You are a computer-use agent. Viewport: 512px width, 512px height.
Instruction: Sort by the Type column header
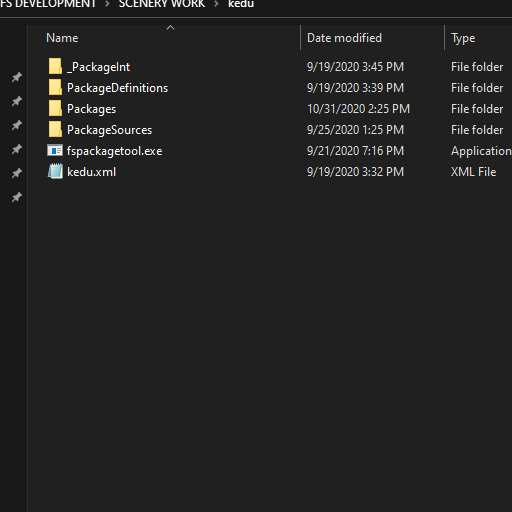coord(463,38)
